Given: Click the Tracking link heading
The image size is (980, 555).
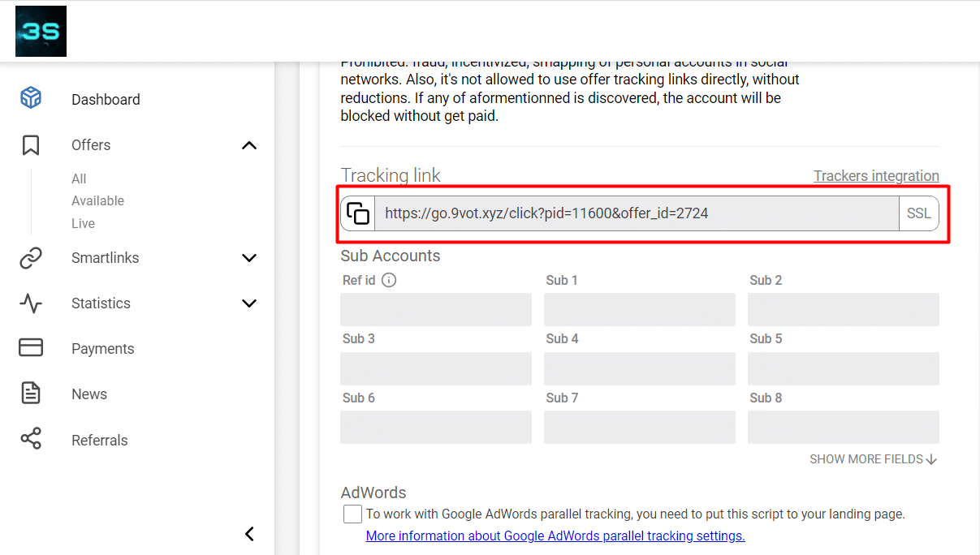Looking at the screenshot, I should (391, 175).
